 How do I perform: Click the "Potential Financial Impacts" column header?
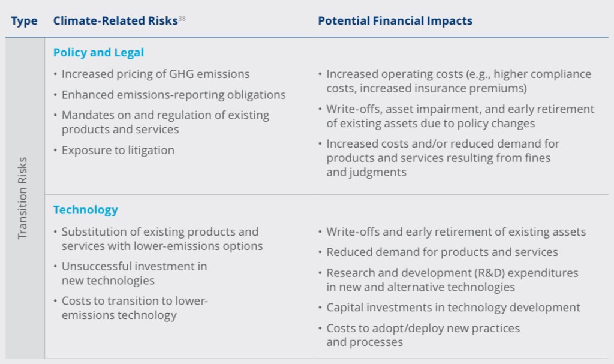[x=395, y=21]
